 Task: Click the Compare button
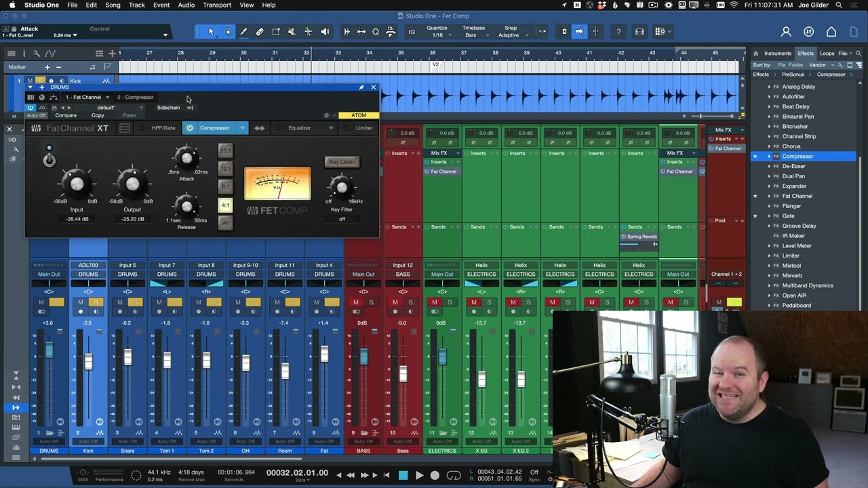click(66, 116)
